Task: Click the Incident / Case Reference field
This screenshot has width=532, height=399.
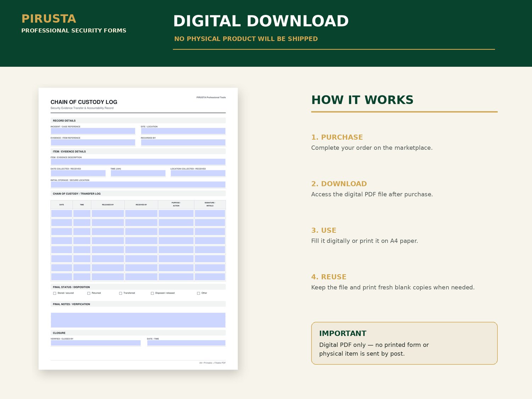Action: [93, 131]
